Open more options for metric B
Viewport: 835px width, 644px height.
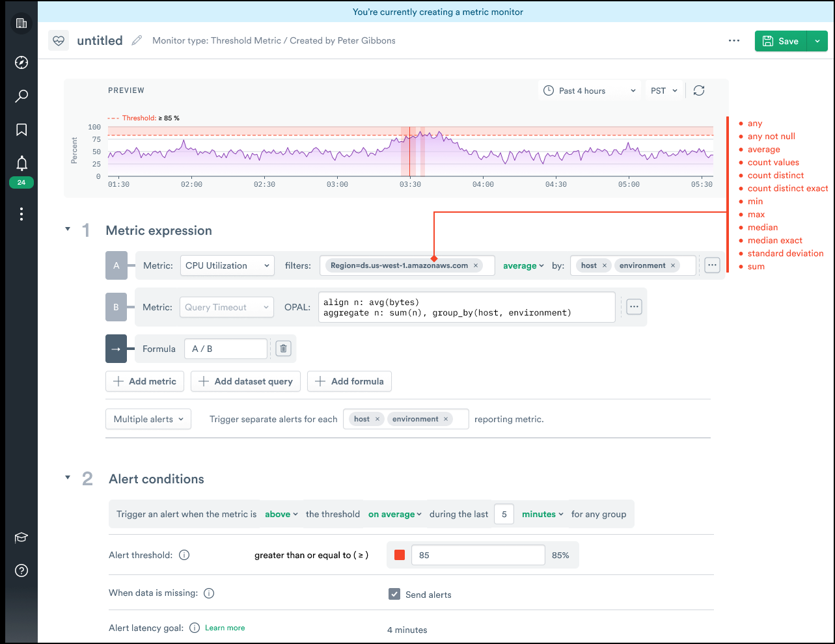tap(634, 307)
